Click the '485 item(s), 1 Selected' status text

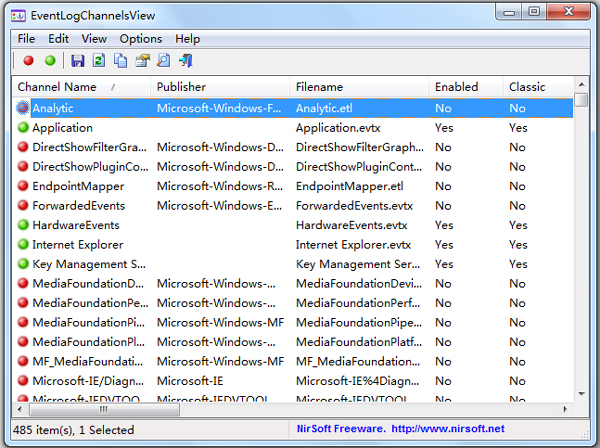coord(73,430)
